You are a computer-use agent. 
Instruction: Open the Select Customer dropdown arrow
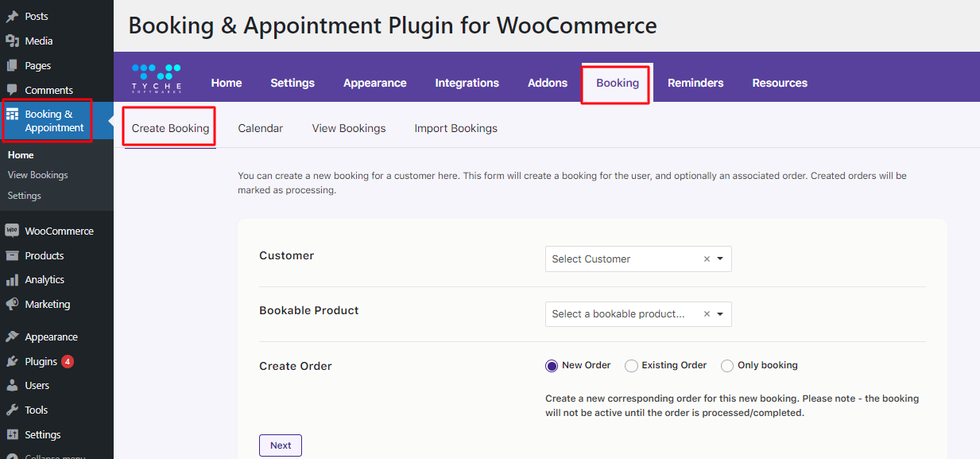(720, 259)
